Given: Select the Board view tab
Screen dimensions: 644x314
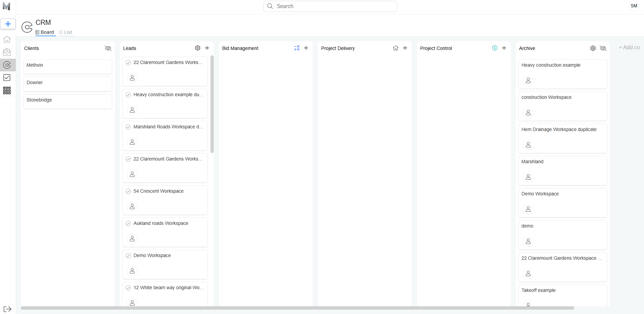Looking at the screenshot, I should 45,33.
